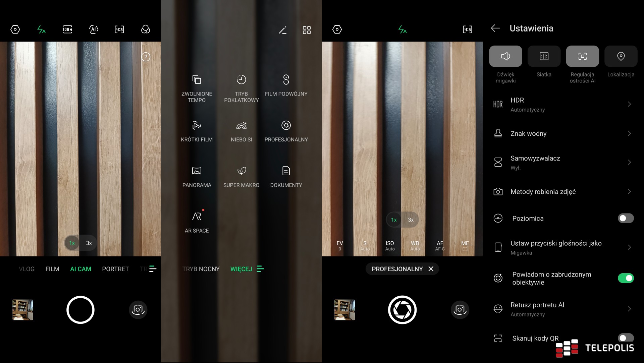Open the 4:3 aspect ratio selector

pyautogui.click(x=119, y=29)
